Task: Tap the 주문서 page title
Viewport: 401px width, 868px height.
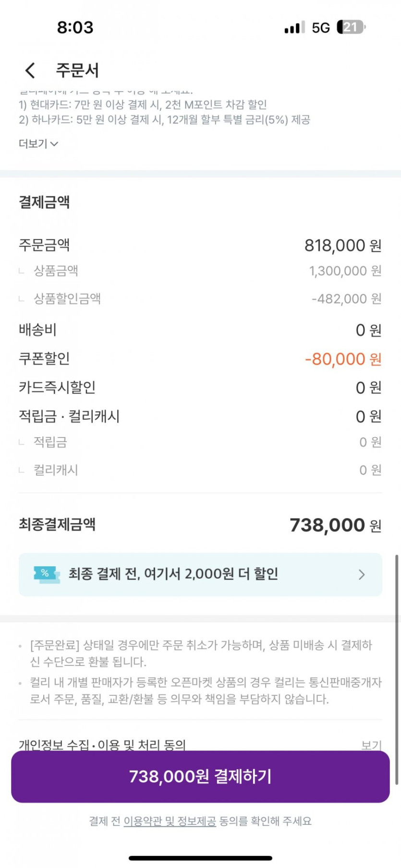Action: pos(77,71)
